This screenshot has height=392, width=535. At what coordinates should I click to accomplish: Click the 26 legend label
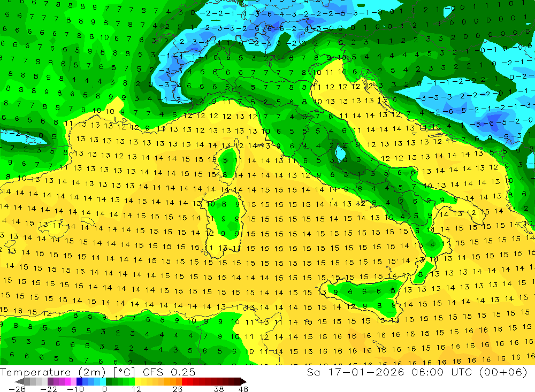(x=178, y=389)
